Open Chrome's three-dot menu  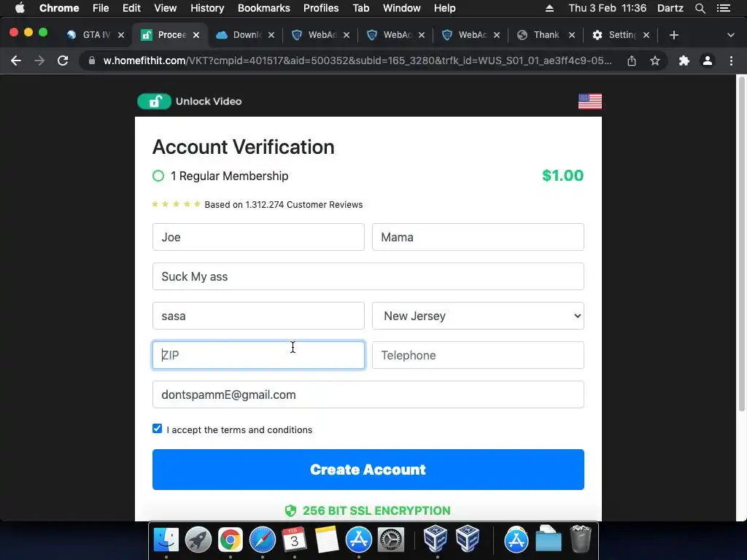[x=731, y=61]
